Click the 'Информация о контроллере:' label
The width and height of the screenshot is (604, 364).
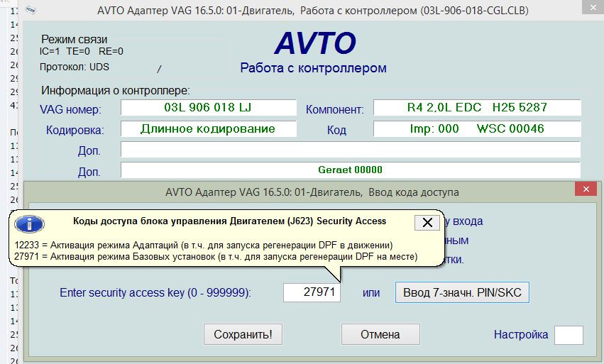point(116,91)
